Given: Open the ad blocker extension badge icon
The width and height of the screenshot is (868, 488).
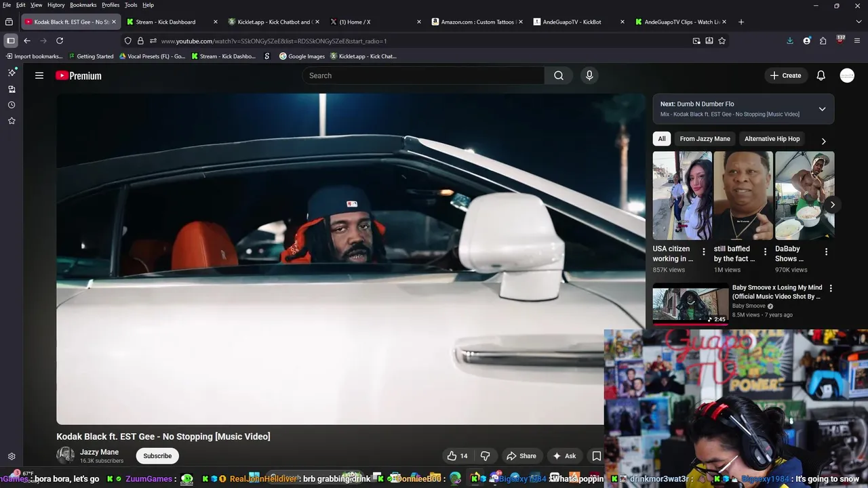Looking at the screenshot, I should point(840,40).
